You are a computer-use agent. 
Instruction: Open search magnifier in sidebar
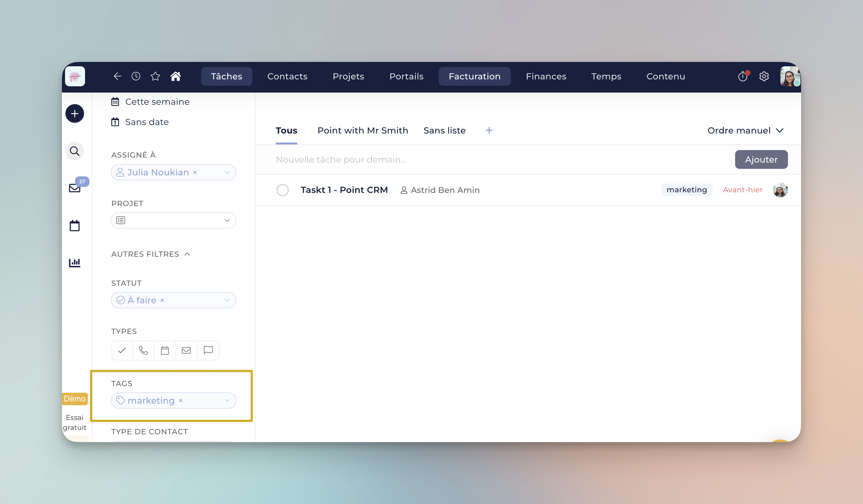click(x=75, y=151)
